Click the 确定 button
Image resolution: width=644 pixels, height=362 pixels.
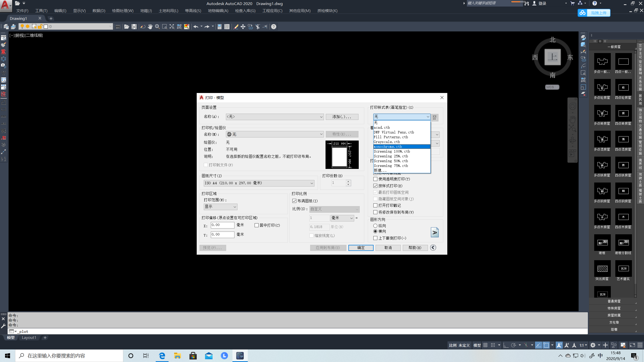click(x=361, y=248)
